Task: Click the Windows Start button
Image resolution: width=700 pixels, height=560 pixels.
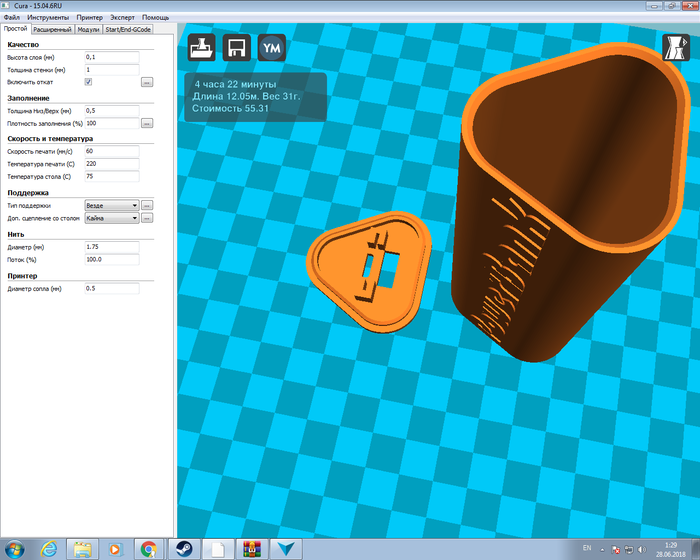Action: pyautogui.click(x=17, y=548)
